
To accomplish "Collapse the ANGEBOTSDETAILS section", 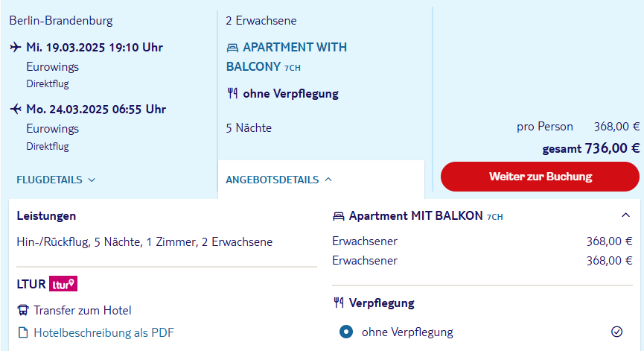I will tap(279, 180).
